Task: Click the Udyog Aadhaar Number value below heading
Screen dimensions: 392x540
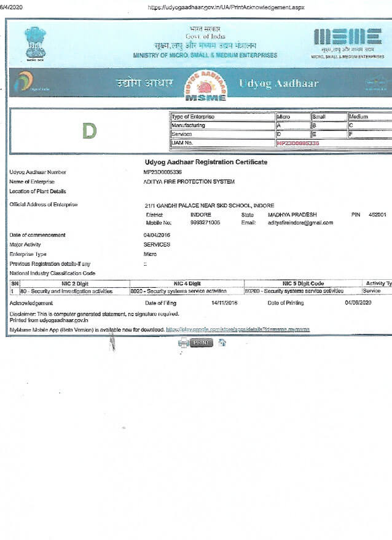Action: click(162, 172)
